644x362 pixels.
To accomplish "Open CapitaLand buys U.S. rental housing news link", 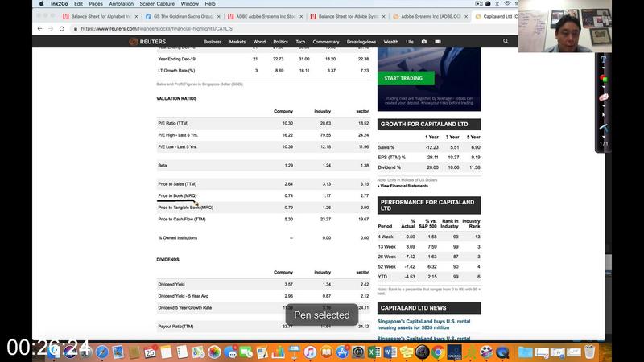I will pos(423,324).
